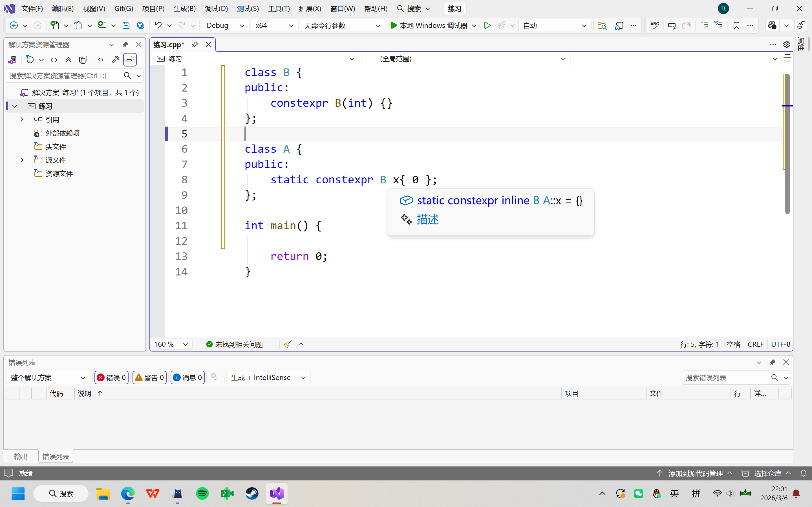Click the wrench properties icon in Solution Explorer

tap(115, 60)
